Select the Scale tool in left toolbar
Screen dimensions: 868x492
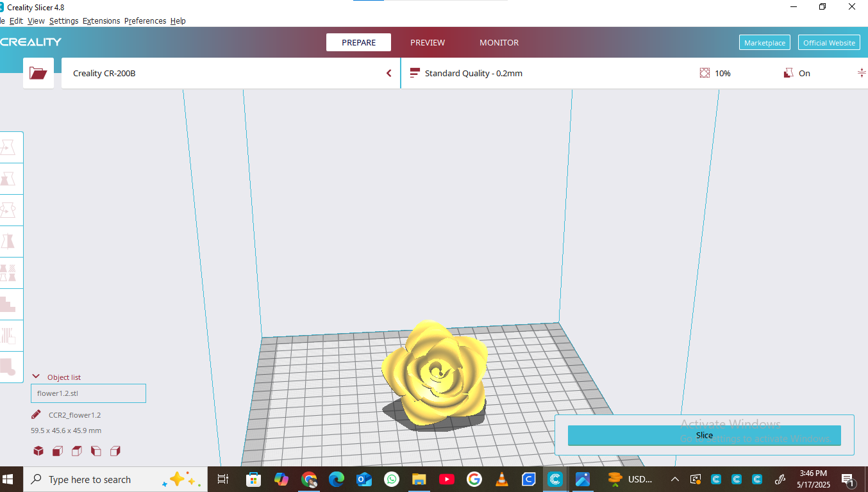coord(9,179)
